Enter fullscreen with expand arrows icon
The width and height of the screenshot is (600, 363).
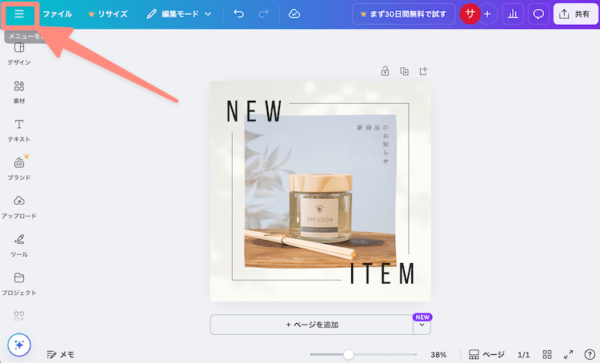(569, 355)
